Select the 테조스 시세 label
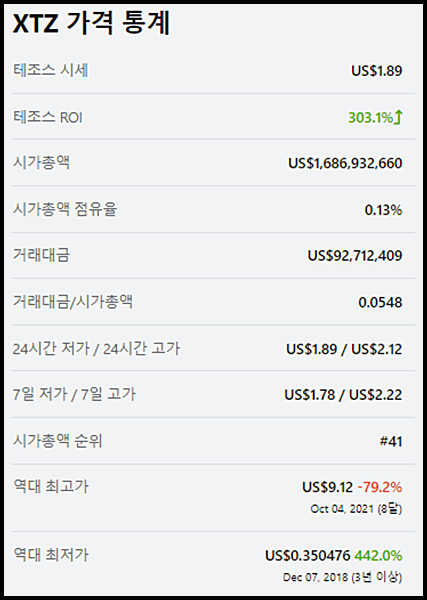The image size is (427, 600). click(x=51, y=70)
